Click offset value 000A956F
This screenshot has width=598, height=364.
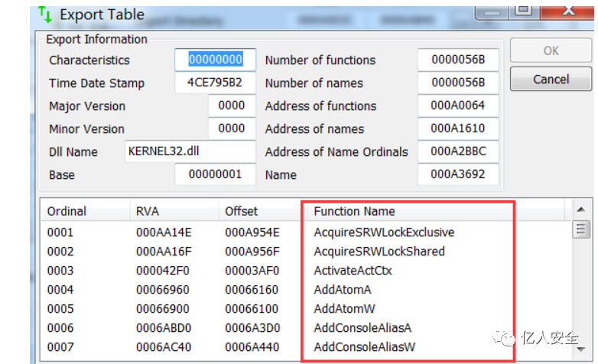tap(252, 252)
